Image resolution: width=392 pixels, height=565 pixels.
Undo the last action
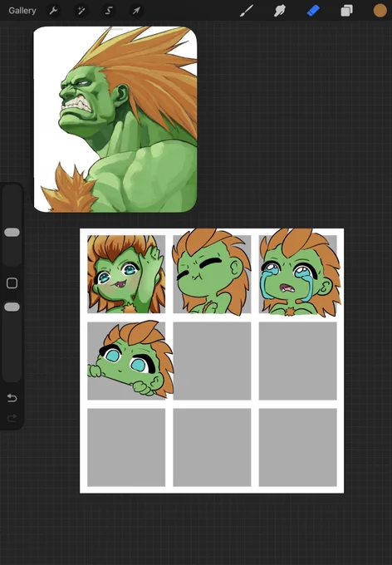click(x=12, y=398)
